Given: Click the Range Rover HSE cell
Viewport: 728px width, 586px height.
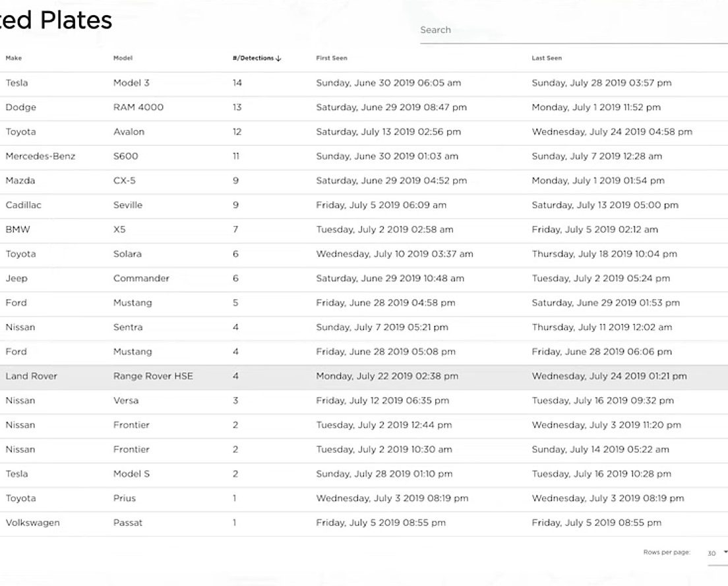Looking at the screenshot, I should pyautogui.click(x=153, y=376).
